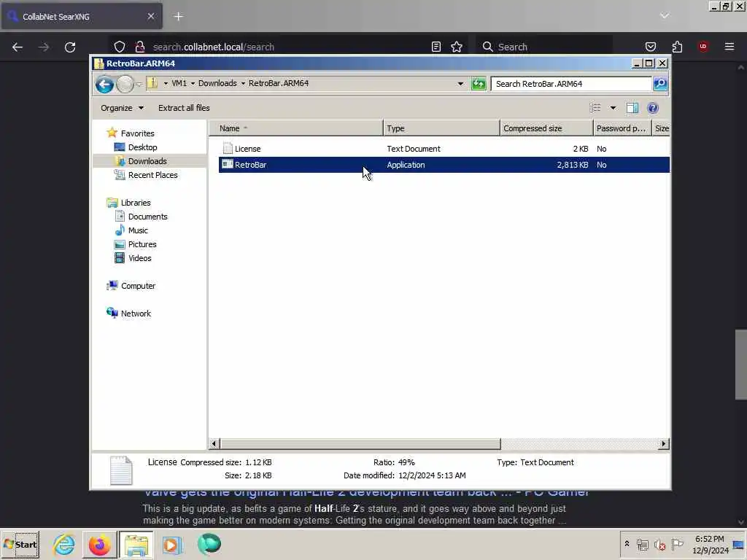Image resolution: width=747 pixels, height=560 pixels.
Task: Open the Organize dropdown menu
Action: 122,108
